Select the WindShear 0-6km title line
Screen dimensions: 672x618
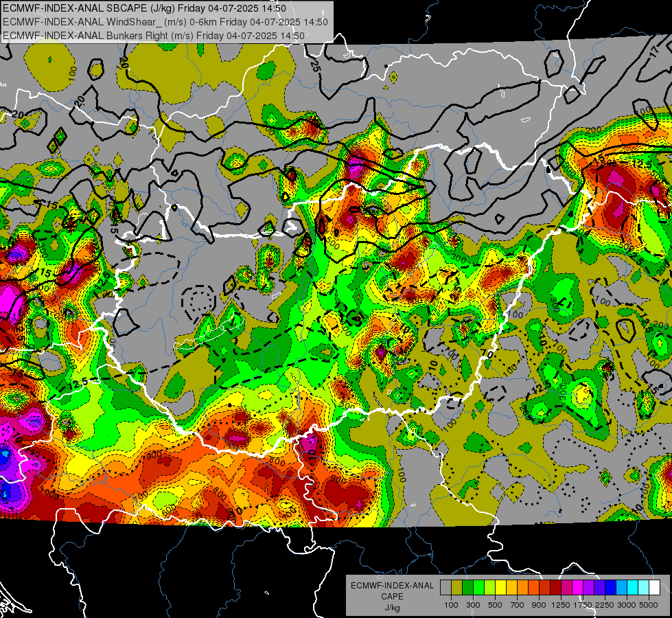point(165,22)
